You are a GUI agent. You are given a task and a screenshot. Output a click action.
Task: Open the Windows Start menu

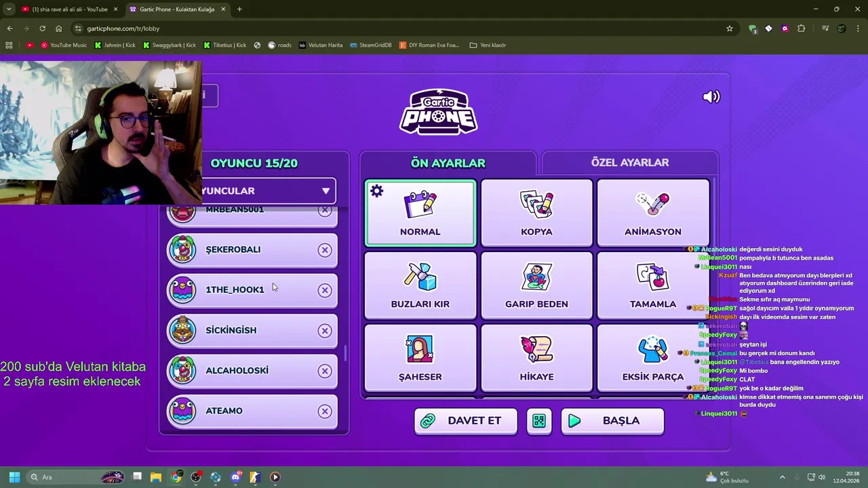[14, 477]
